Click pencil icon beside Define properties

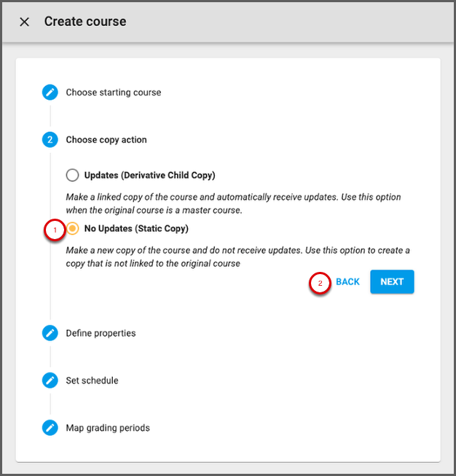[x=50, y=333]
